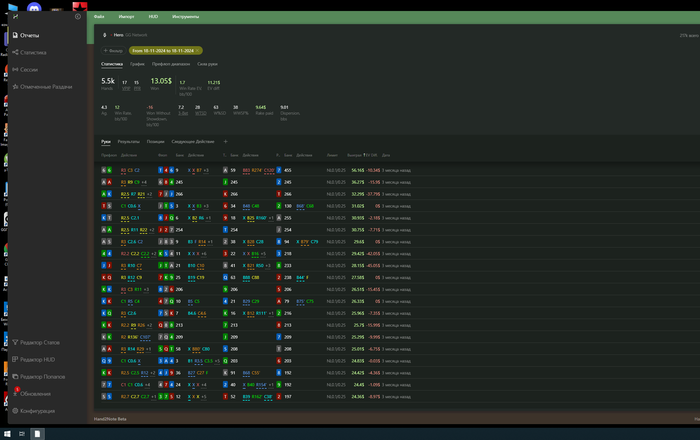Image resolution: width=700 pixels, height=440 pixels.
Task: Select the Результаты tab
Action: pyautogui.click(x=129, y=142)
